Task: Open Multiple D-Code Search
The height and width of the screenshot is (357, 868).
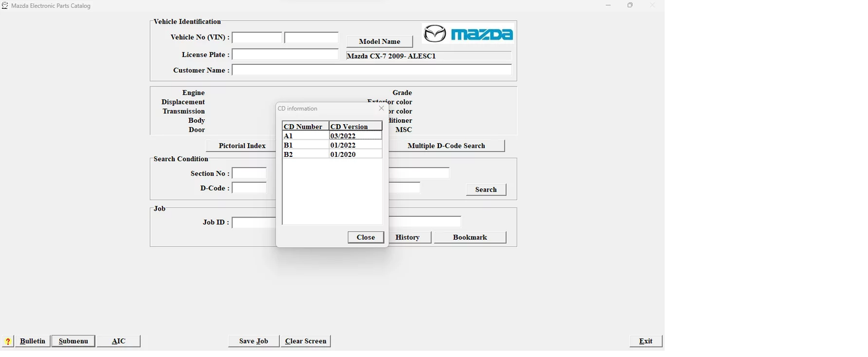Action: [446, 146]
